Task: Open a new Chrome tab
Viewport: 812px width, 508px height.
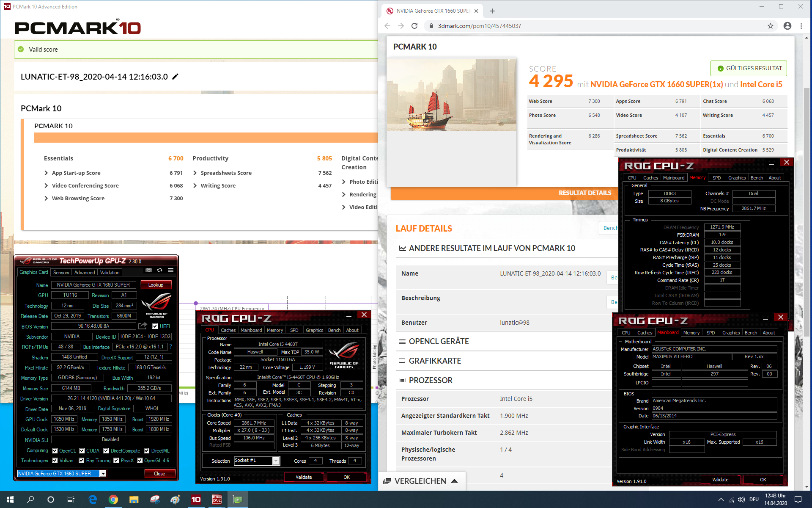Action: 492,11
